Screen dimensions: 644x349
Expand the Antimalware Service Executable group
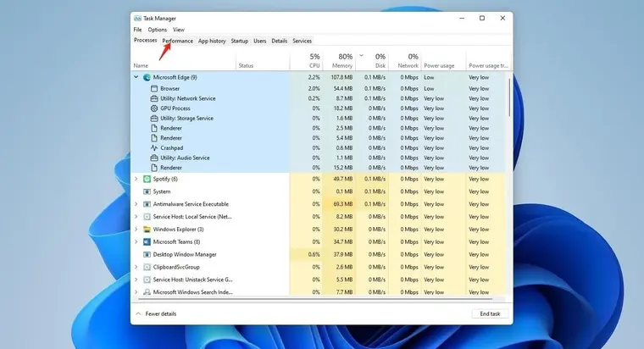pyautogui.click(x=136, y=204)
